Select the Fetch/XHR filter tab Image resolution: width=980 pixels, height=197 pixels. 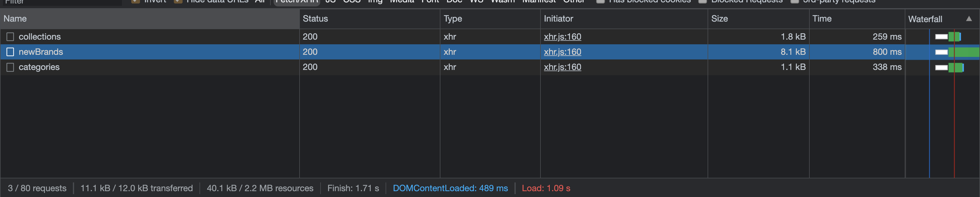(x=296, y=1)
